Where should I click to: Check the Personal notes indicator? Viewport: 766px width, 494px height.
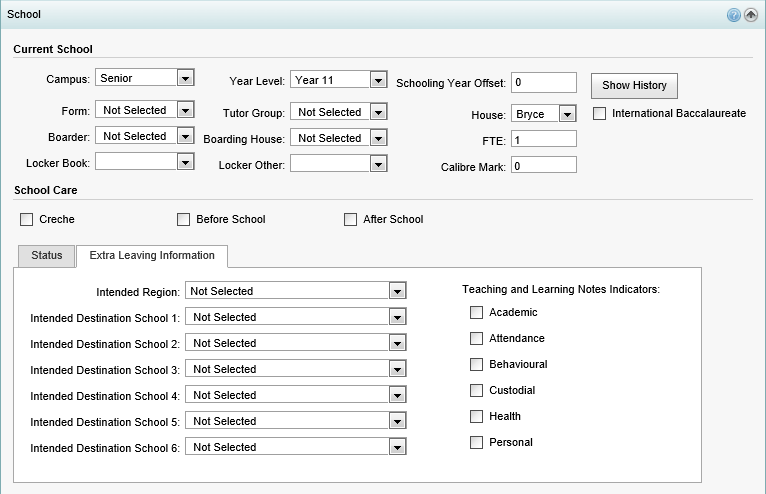click(476, 442)
